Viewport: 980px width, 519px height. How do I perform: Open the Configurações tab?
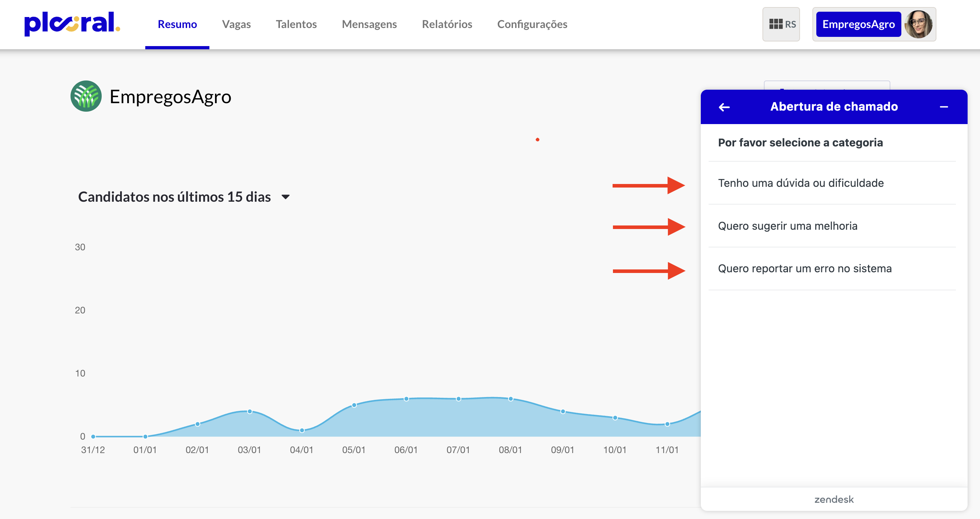[532, 24]
